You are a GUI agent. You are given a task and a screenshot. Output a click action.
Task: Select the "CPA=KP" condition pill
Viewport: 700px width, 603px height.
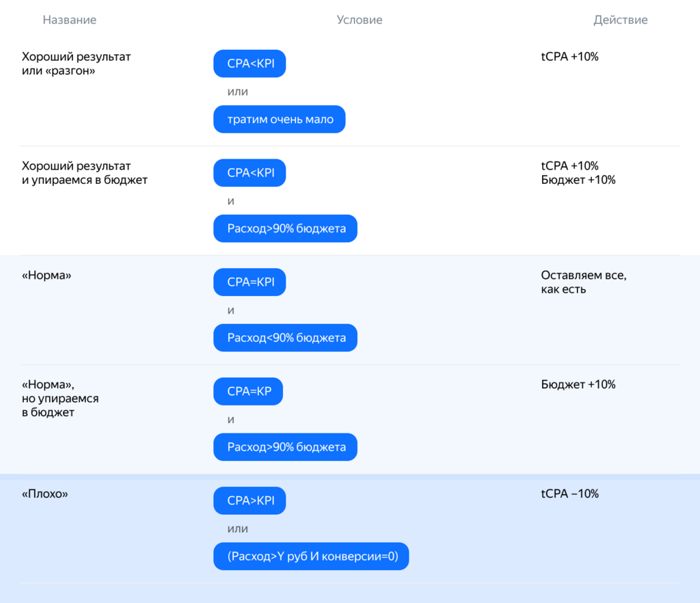pos(248,392)
